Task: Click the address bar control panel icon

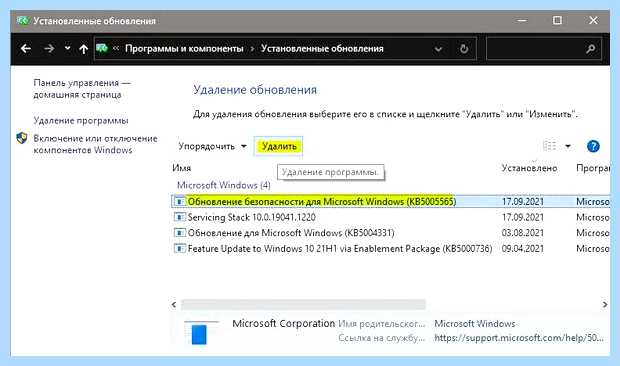Action: [x=102, y=48]
